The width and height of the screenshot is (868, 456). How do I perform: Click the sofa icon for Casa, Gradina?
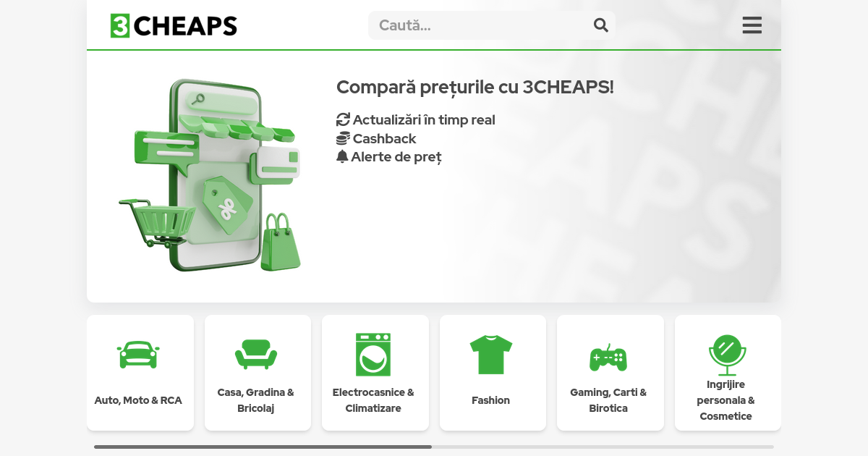tap(256, 355)
